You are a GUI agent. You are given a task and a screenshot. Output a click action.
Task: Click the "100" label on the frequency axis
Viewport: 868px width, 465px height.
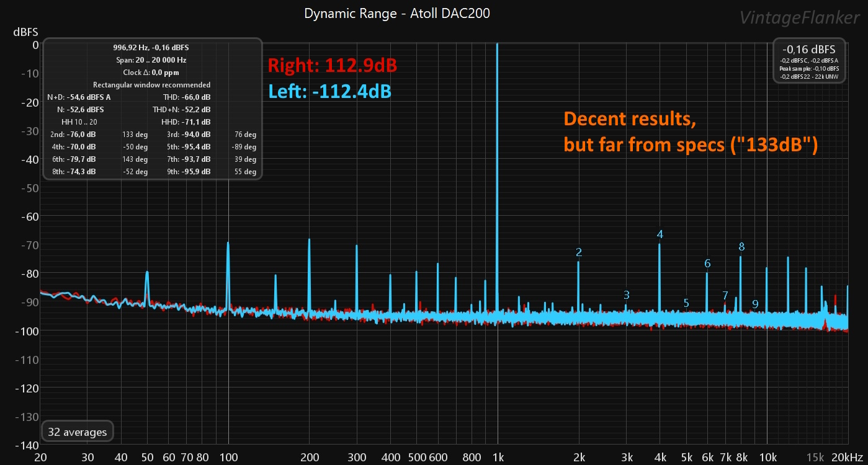(228, 457)
